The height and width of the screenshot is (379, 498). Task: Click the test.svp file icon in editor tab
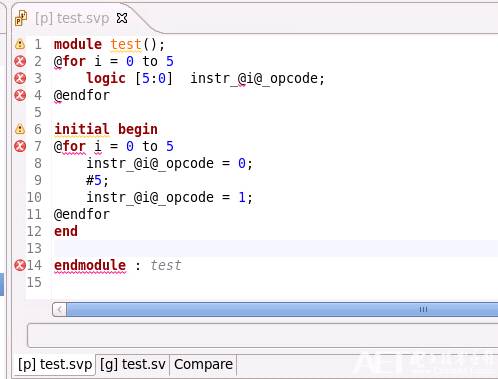click(21, 18)
